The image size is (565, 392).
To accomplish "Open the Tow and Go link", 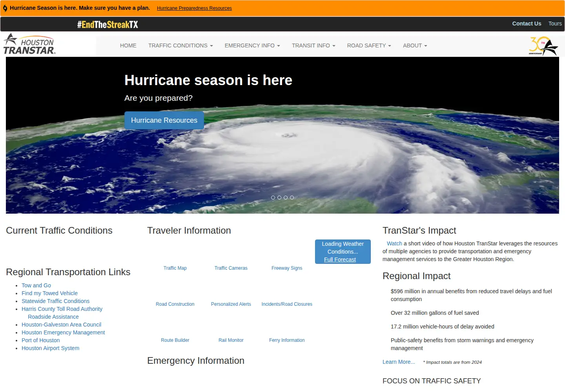I will 36,285.
